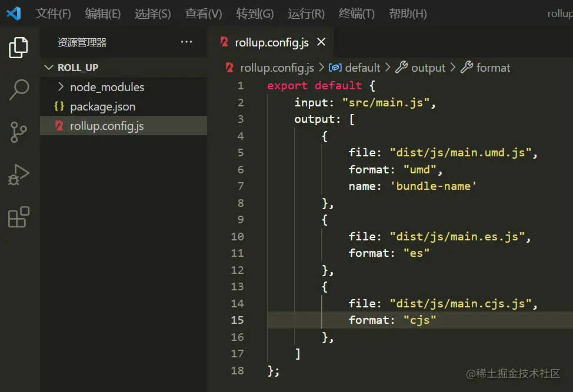This screenshot has height=392, width=573.
Task: Click the VS Code logo icon
Action: (14, 14)
